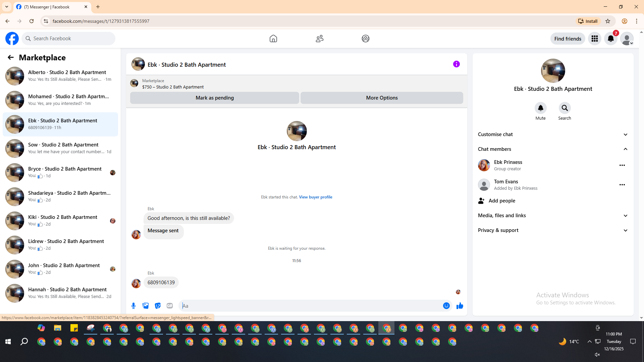644x362 pixels.
Task: Open Hannah's Studio 2 Bath Apartment chat
Action: [x=60, y=293]
